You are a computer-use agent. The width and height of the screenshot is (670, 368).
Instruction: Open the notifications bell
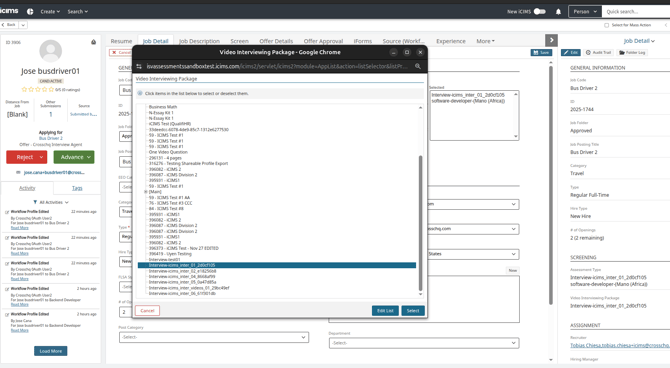(558, 12)
